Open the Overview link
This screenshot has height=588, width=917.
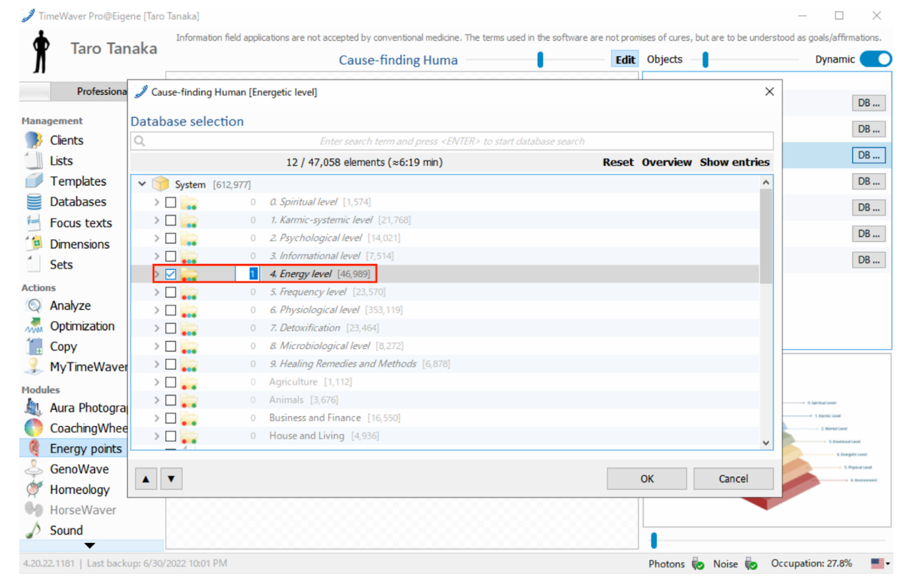click(666, 162)
